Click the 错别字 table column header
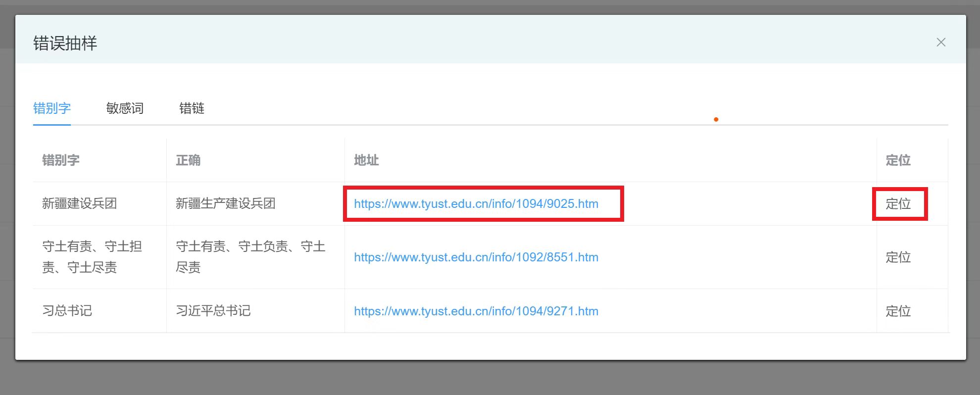980x395 pixels. tap(61, 160)
